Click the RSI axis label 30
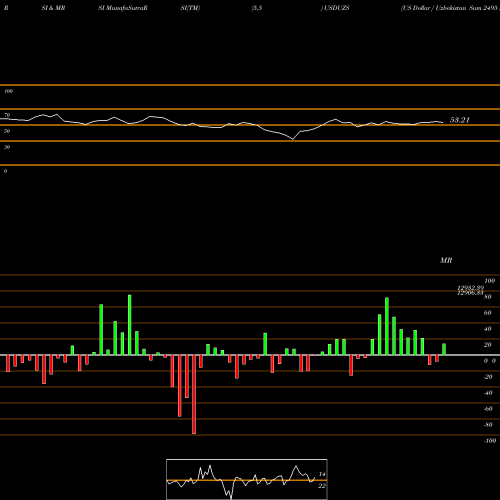 (x=7, y=147)
